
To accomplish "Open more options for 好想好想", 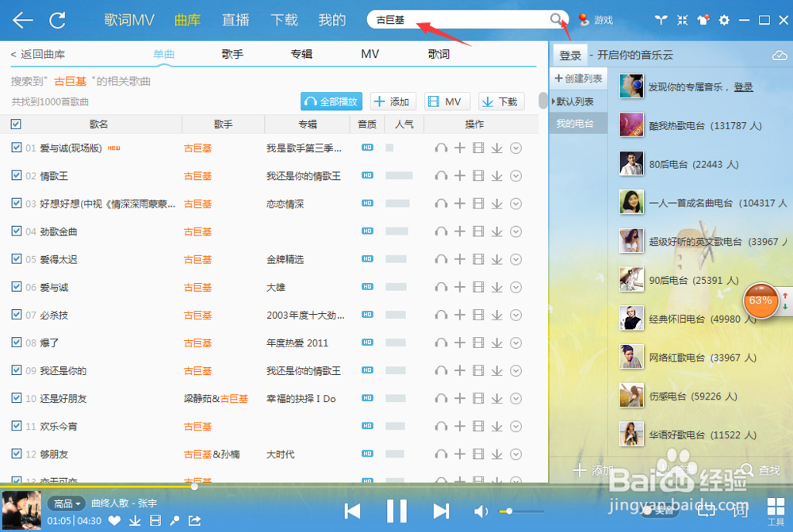I will click(x=515, y=204).
